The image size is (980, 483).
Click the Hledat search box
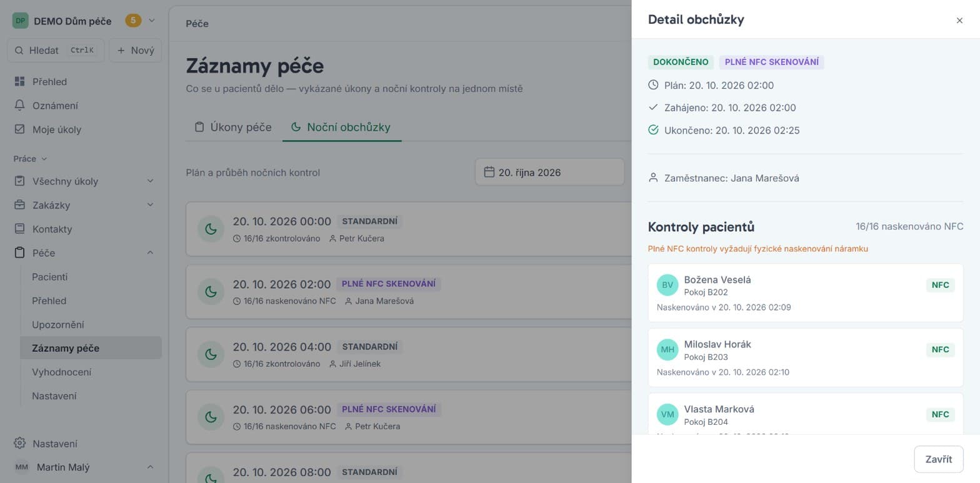pyautogui.click(x=56, y=51)
